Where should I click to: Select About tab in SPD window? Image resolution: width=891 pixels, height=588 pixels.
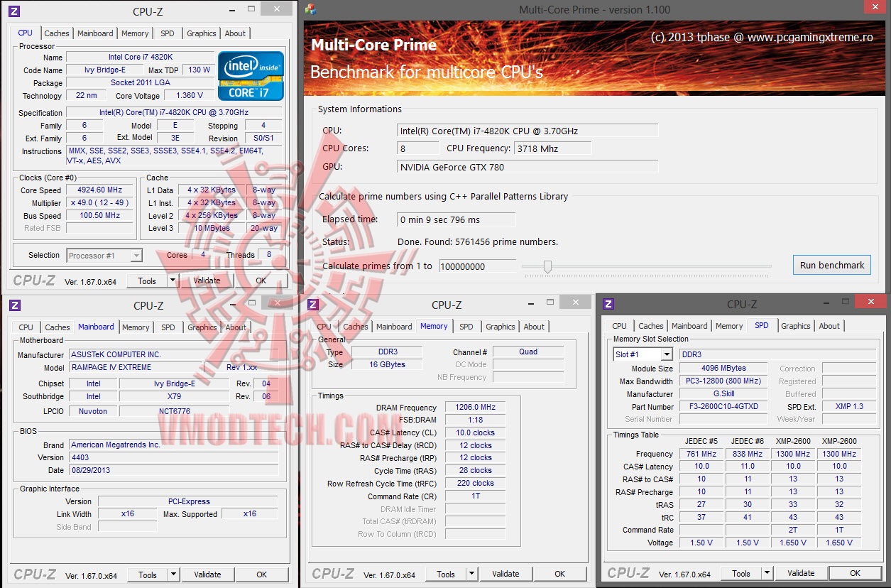(829, 326)
